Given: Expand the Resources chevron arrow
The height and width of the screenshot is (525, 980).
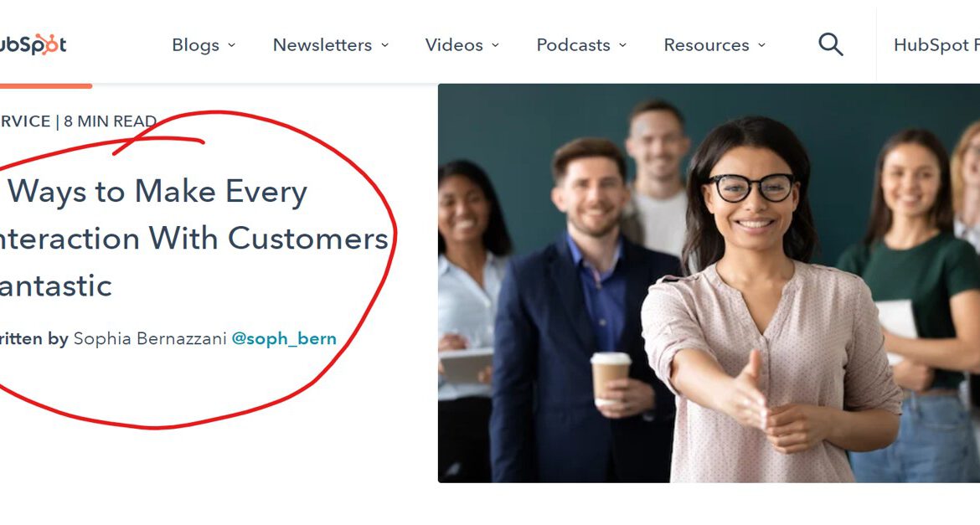Looking at the screenshot, I should 761,45.
